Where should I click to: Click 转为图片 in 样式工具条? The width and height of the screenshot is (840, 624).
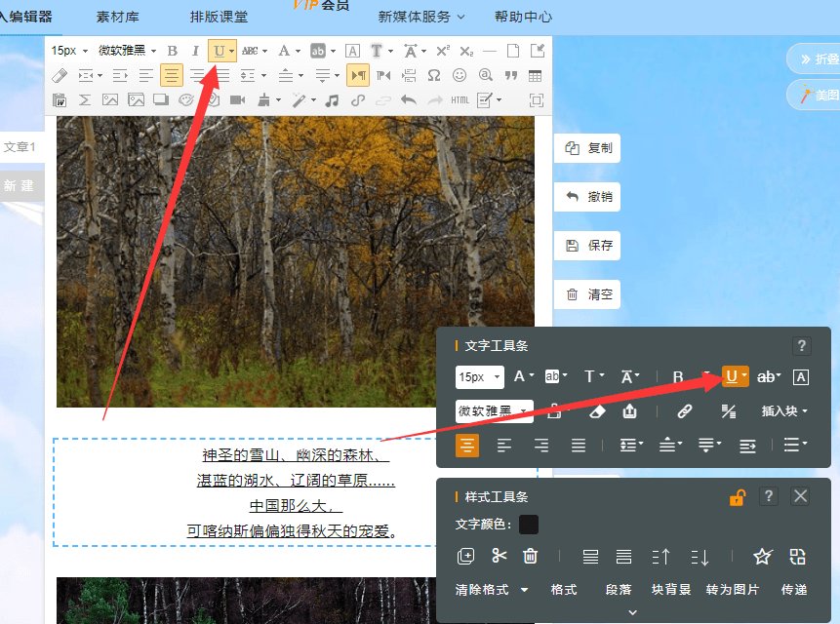(733, 590)
